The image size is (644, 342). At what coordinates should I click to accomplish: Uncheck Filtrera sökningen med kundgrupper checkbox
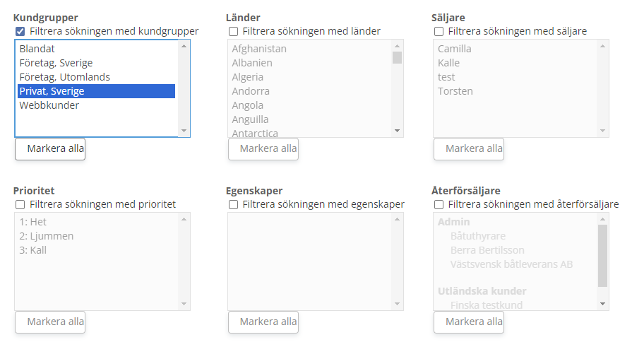pyautogui.click(x=20, y=31)
